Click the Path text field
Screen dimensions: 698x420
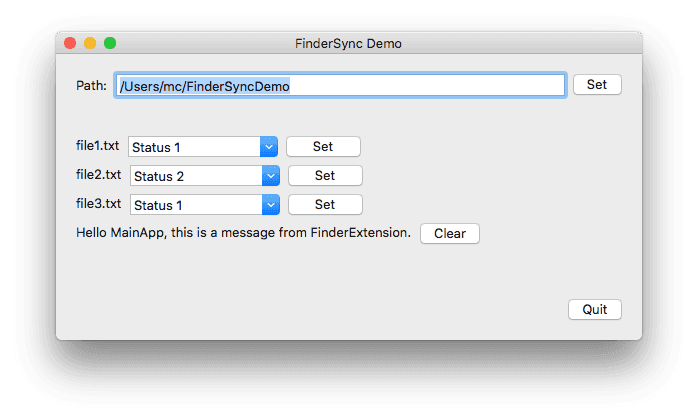pyautogui.click(x=340, y=86)
